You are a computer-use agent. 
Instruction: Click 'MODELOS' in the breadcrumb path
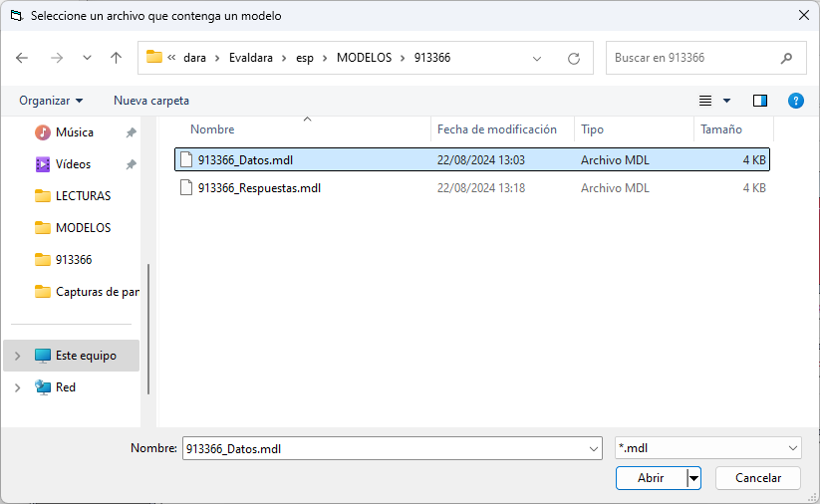364,58
